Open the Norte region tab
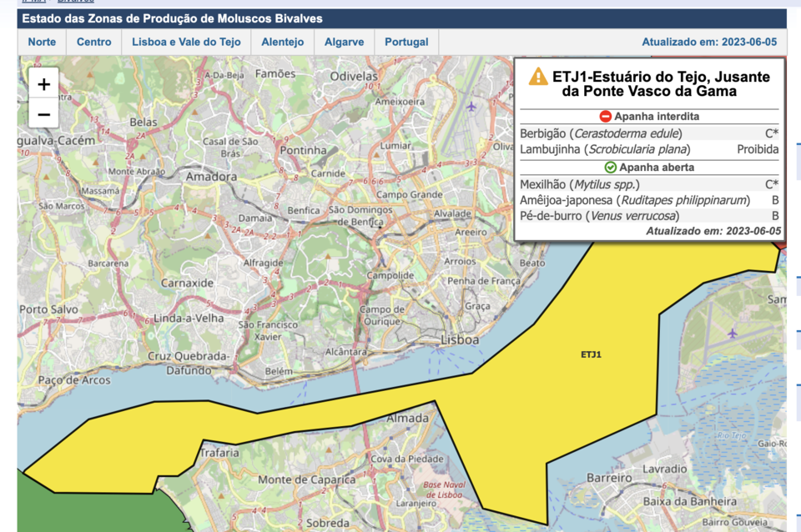The image size is (801, 532). click(x=42, y=42)
